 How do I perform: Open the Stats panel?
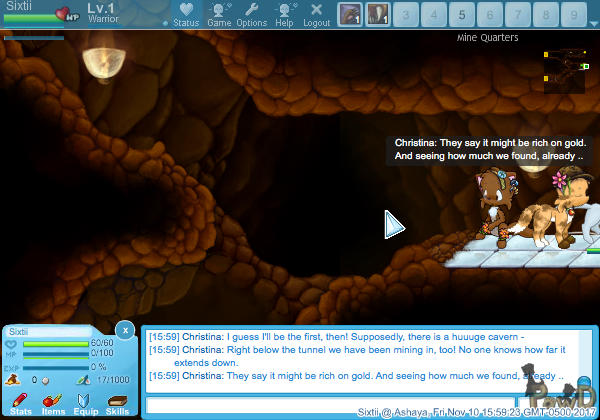pos(21,402)
